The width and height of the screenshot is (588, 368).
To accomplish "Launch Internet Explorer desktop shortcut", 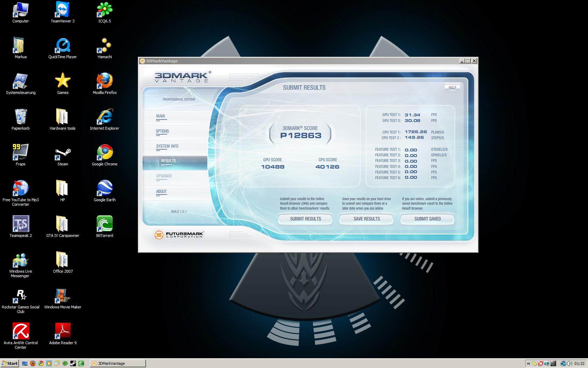I will pyautogui.click(x=105, y=120).
